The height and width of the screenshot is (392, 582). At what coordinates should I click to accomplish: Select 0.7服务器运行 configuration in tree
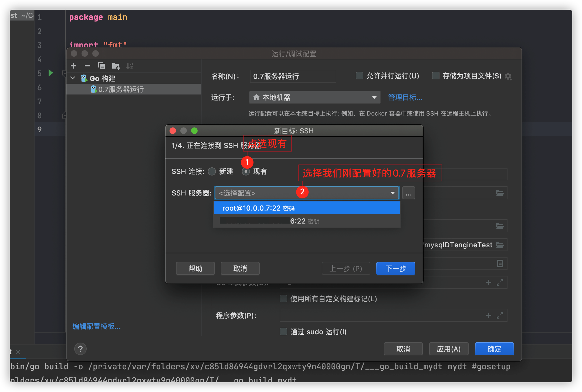121,89
